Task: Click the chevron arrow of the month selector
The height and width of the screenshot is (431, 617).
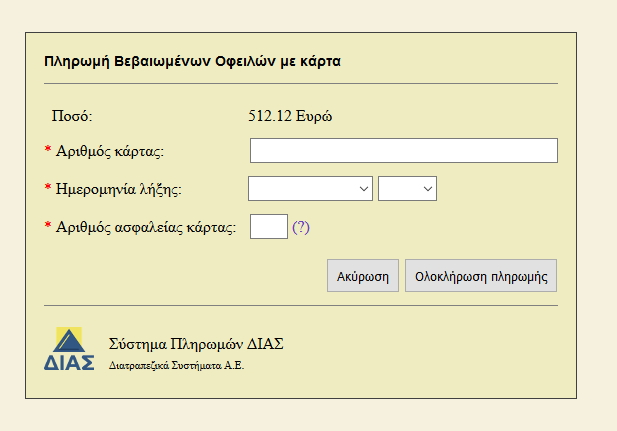Action: tap(364, 189)
